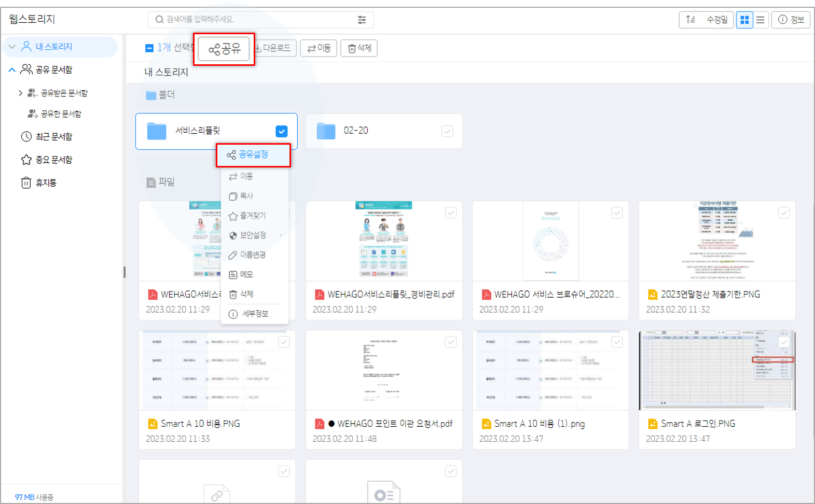Click the search filter options icon

click(362, 20)
